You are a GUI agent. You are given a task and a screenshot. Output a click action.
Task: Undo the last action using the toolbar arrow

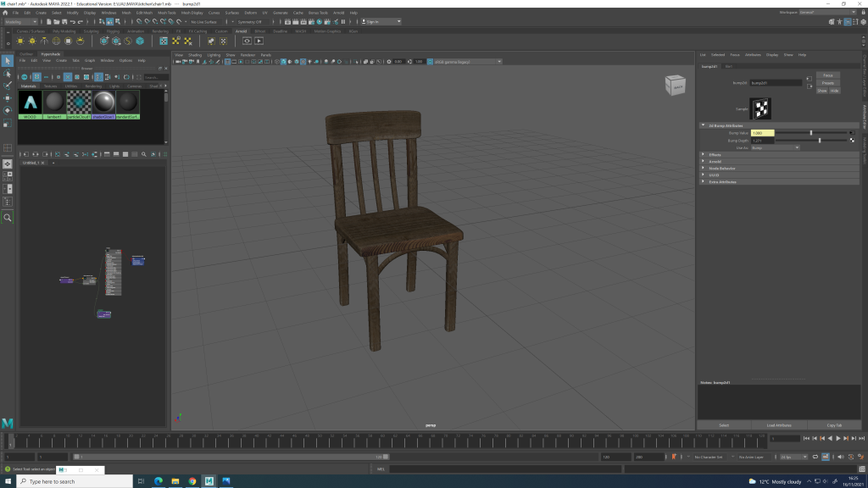(73, 21)
